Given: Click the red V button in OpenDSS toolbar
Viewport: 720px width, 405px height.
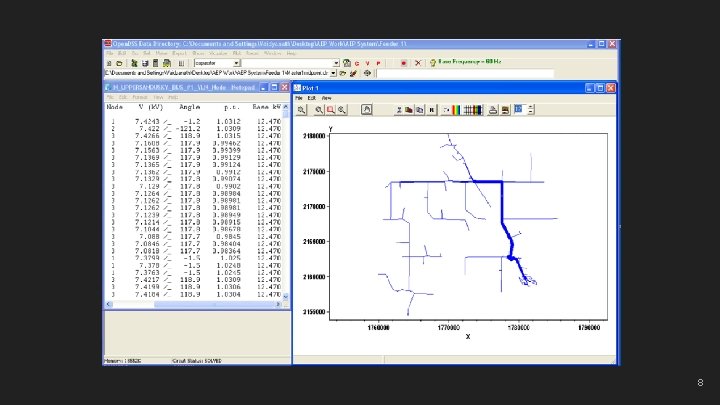Looking at the screenshot, I should click(367, 63).
